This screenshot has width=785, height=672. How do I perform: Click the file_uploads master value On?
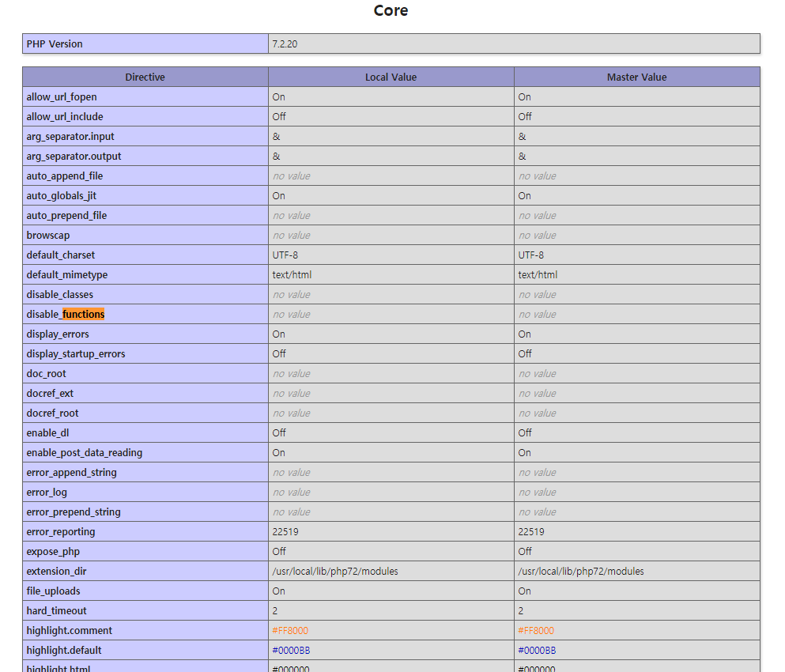(525, 591)
